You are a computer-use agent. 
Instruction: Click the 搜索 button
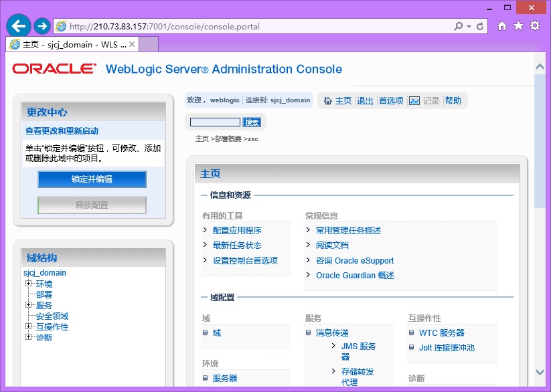[252, 122]
